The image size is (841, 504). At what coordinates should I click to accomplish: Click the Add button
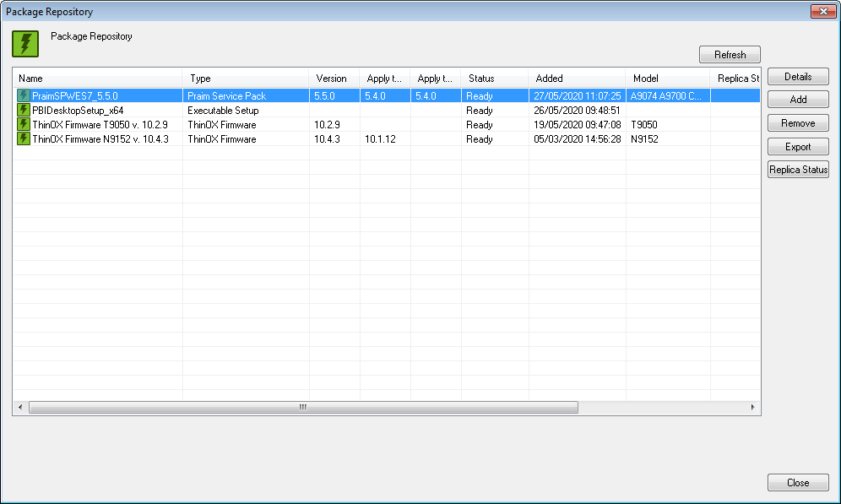(x=798, y=99)
